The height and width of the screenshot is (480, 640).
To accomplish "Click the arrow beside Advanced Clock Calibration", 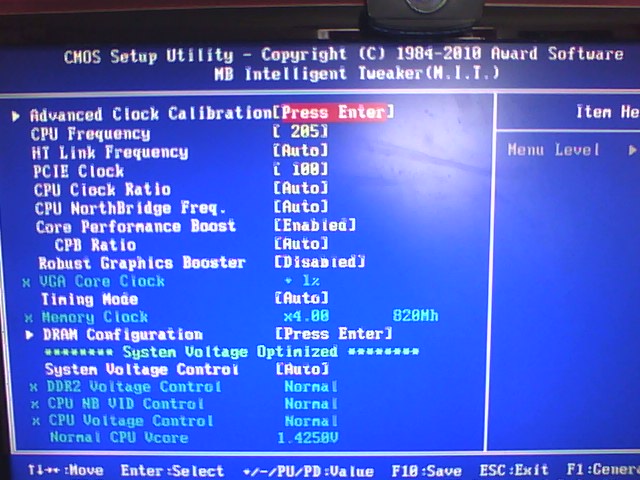I will (16, 115).
